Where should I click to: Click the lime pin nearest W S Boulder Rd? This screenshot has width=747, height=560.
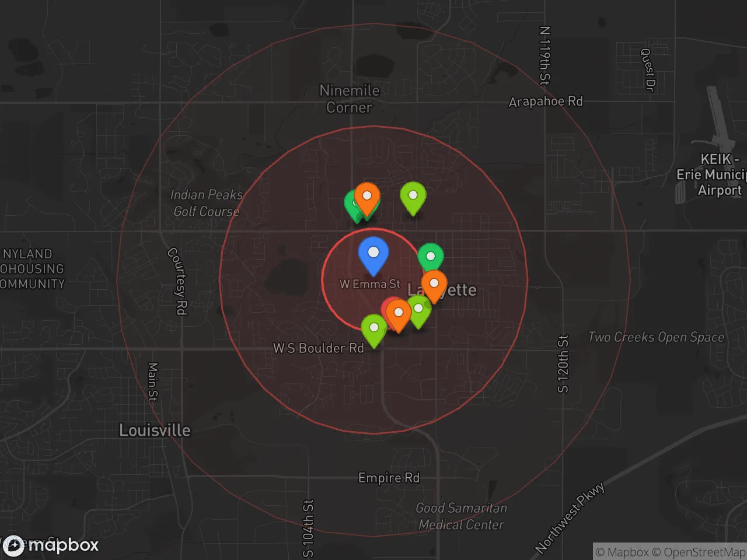[374, 328]
